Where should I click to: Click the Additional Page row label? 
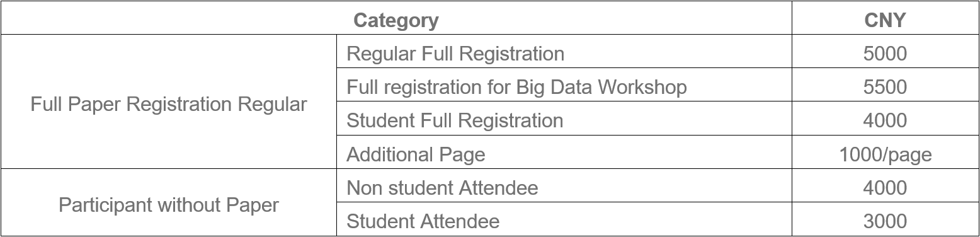[x=416, y=154]
